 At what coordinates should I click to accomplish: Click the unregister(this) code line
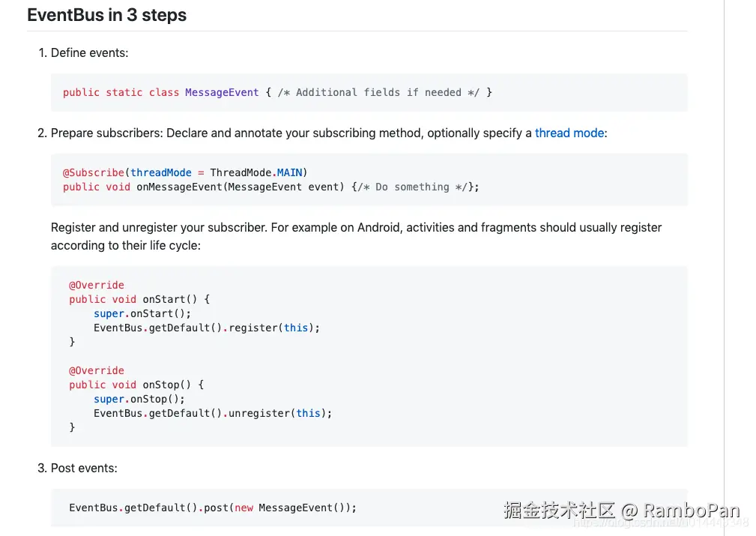coord(212,413)
